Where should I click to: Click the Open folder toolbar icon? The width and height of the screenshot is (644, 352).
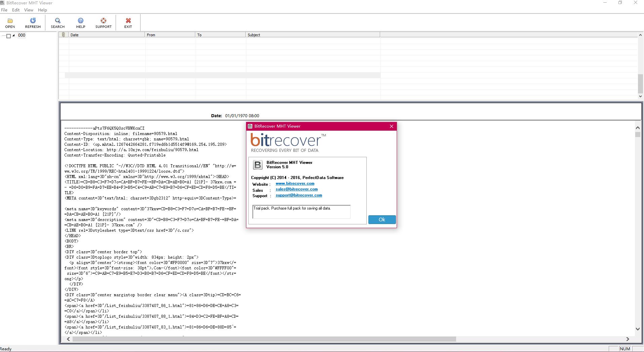coord(10,21)
